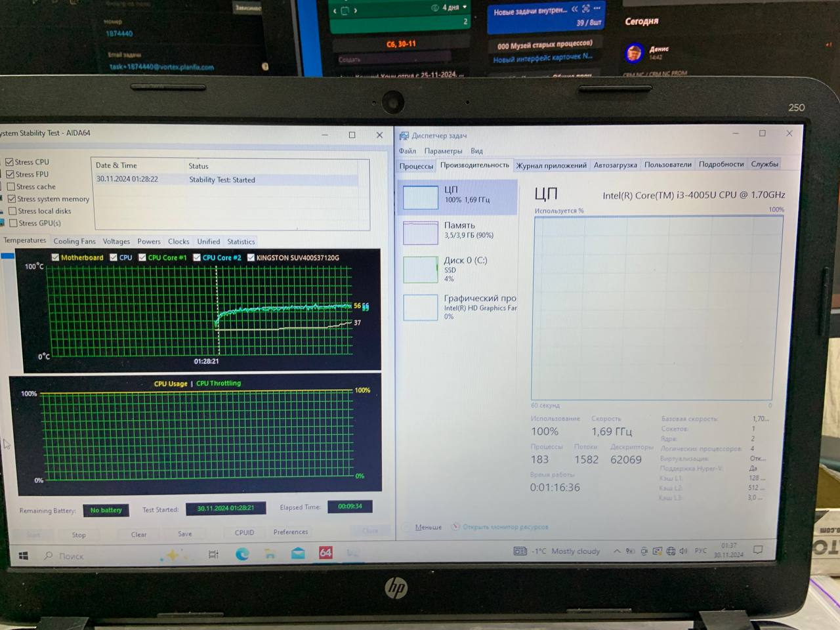Select Графический процессор performance item
Screen dimensions: 840x630
(459, 306)
